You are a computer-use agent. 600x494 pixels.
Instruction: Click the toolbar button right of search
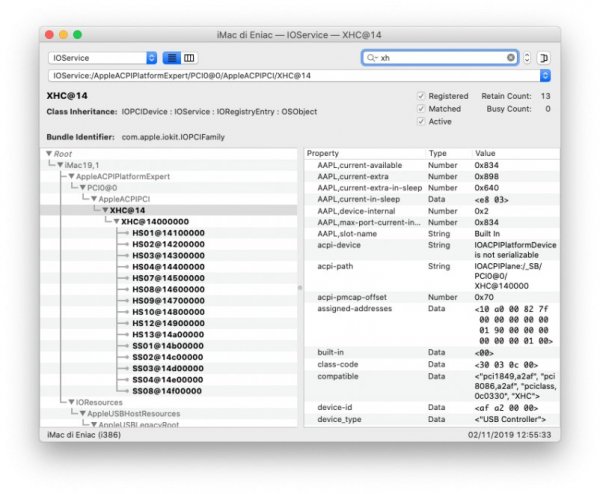click(545, 58)
